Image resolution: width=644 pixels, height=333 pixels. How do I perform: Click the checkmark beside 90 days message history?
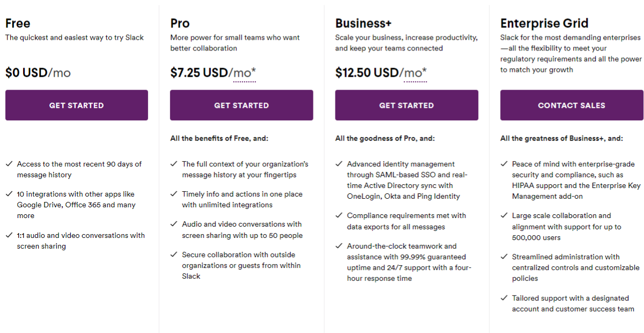[9, 164]
